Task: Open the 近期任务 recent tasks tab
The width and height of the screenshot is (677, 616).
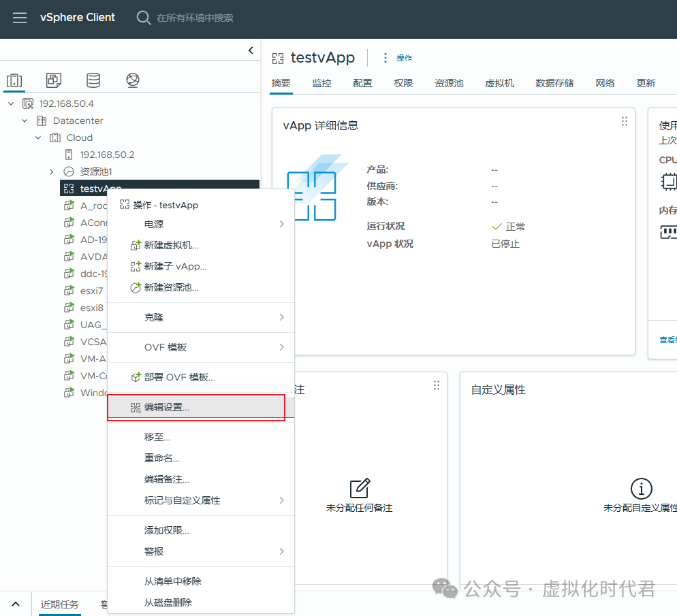Action: (59, 604)
